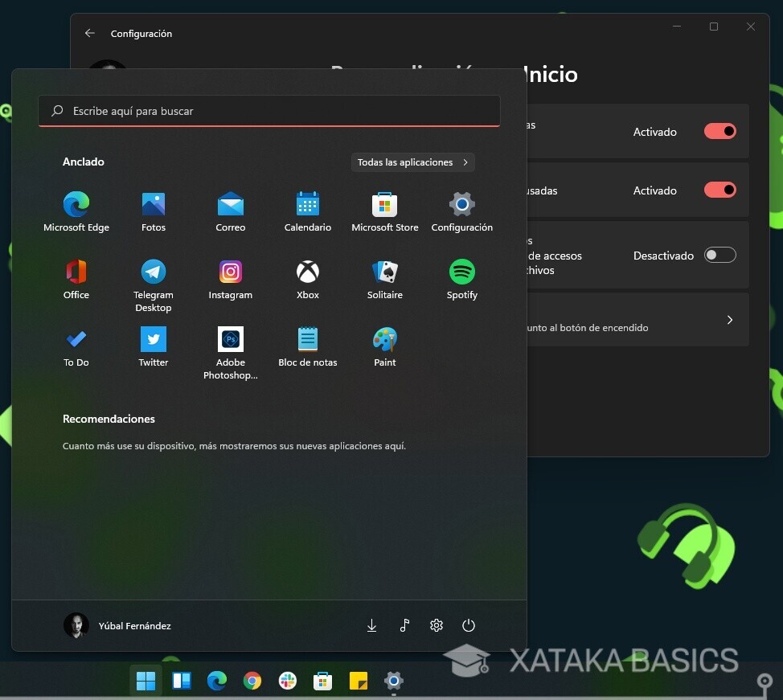Open Slack from the taskbar
Viewport: 783px width, 700px height.
288,681
